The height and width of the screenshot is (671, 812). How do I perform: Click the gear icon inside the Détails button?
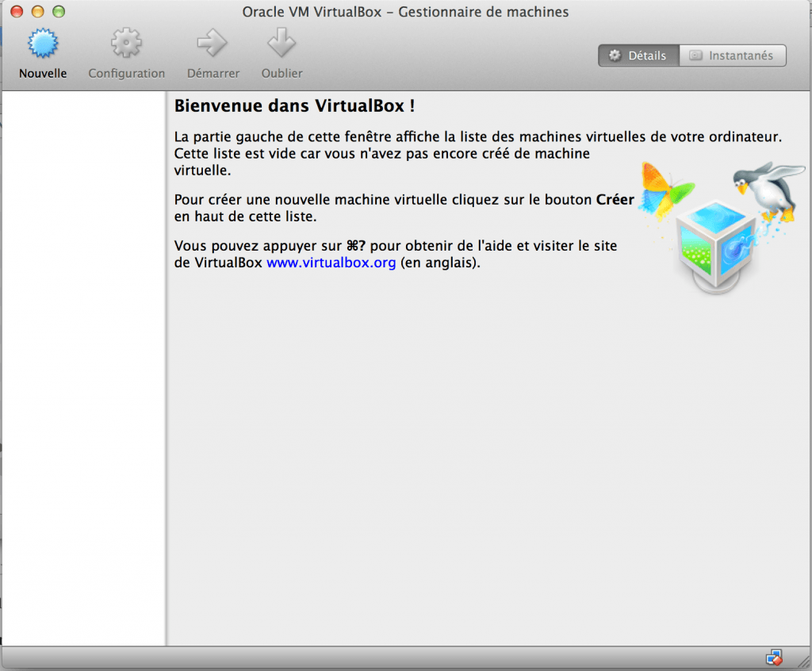615,56
